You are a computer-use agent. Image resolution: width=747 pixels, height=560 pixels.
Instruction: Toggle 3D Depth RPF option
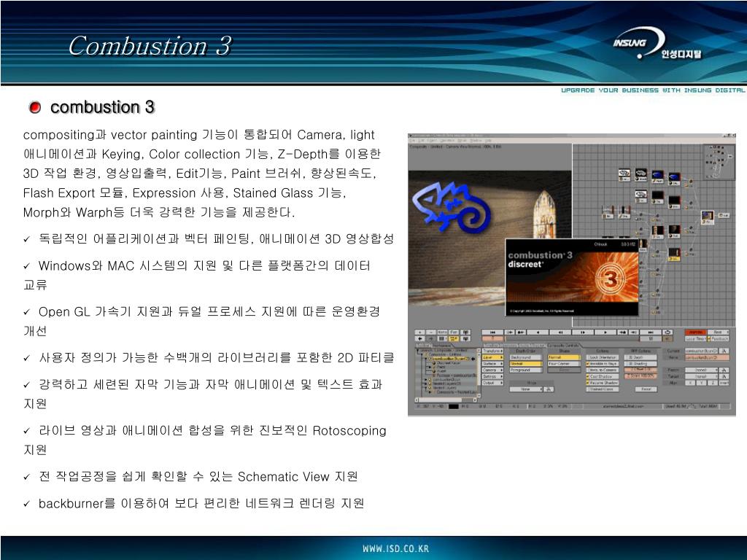[x=640, y=357]
